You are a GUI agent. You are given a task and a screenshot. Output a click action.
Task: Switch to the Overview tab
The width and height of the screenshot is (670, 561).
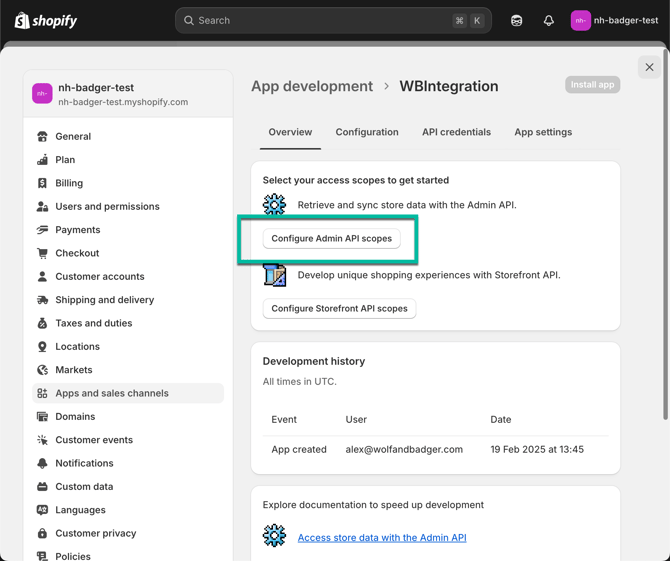(x=290, y=132)
